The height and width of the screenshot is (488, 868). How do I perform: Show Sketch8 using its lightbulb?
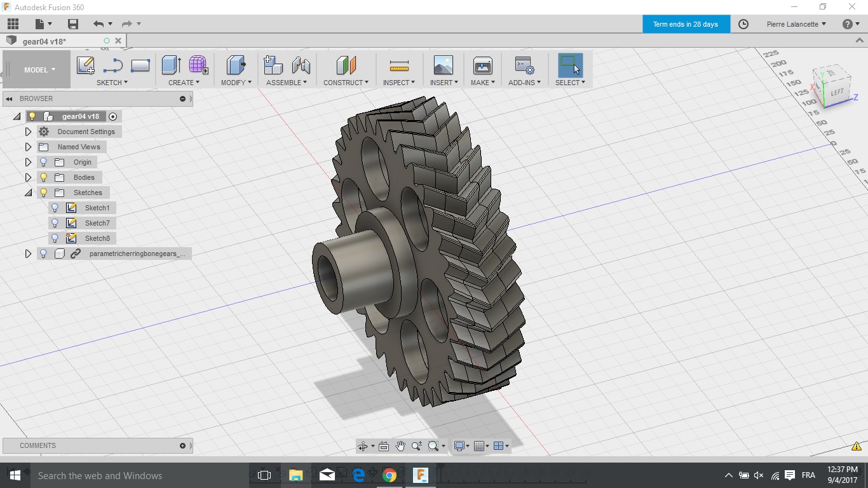[55, 238]
